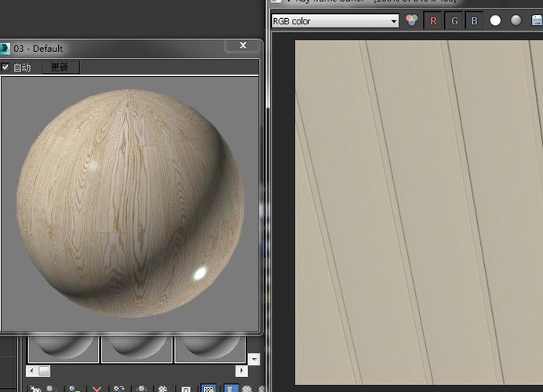Toggle the Show End Result icon
This screenshot has height=392, width=543.
click(x=231, y=388)
